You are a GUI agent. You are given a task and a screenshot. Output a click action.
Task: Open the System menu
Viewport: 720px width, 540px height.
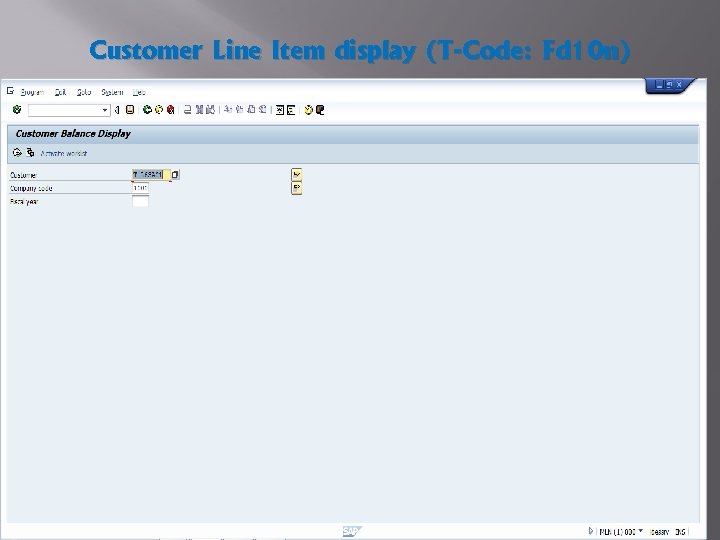[x=112, y=92]
